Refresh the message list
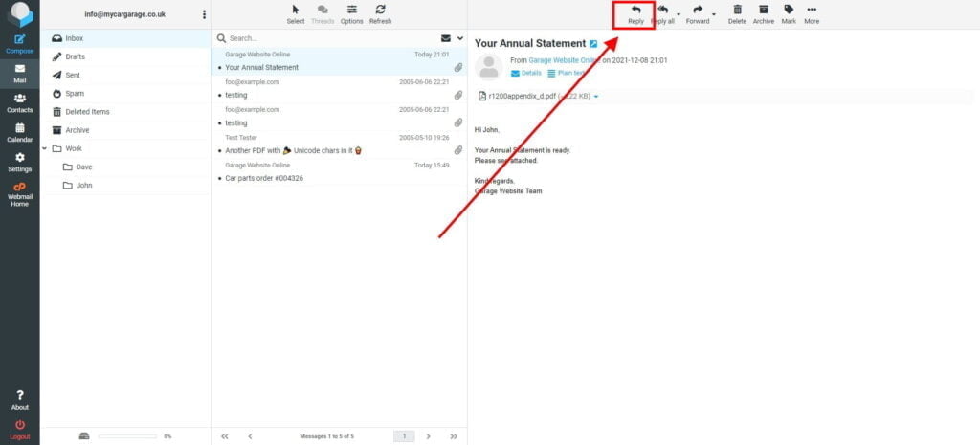 380,14
